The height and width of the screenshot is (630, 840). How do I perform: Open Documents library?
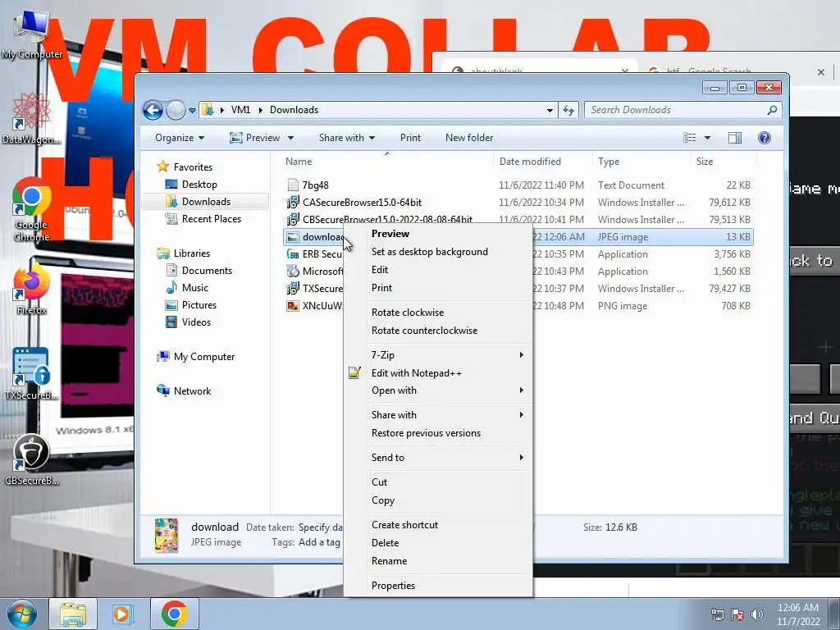click(x=206, y=271)
